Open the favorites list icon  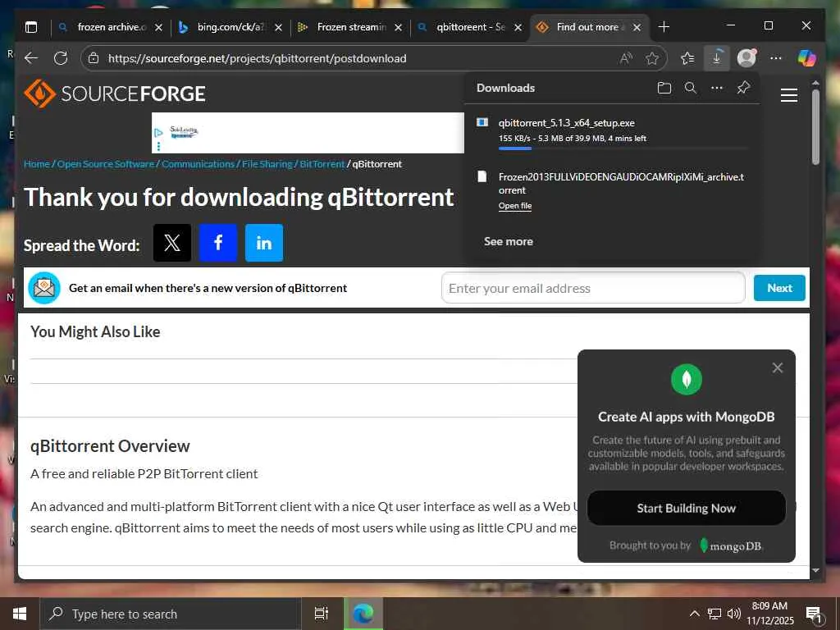point(687,58)
